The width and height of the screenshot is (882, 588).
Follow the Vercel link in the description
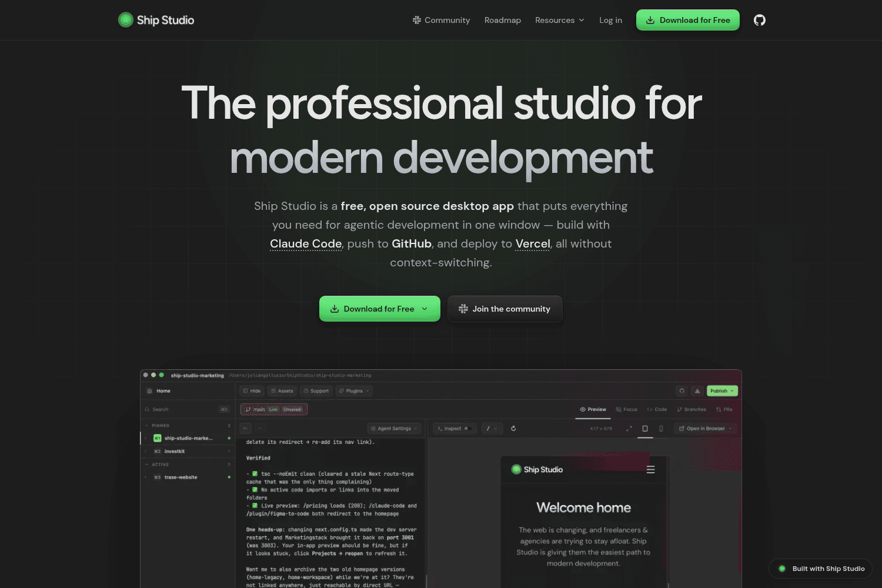coord(533,243)
